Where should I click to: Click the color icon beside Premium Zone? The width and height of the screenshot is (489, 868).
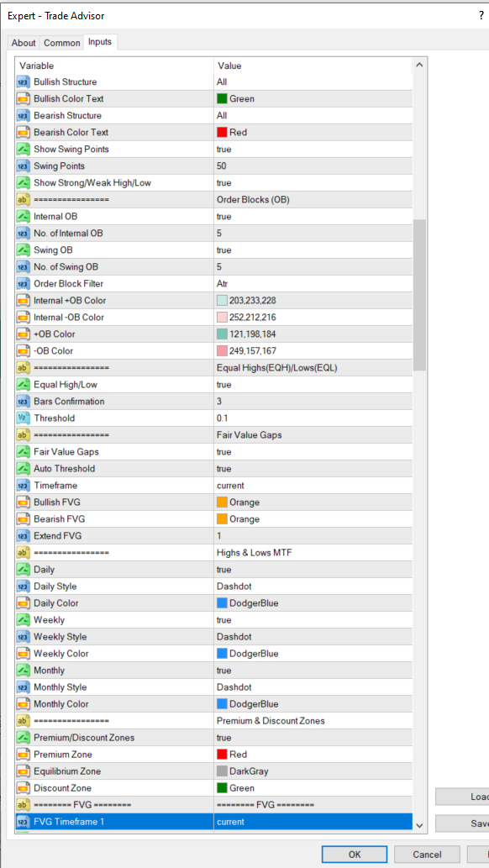coord(24,755)
